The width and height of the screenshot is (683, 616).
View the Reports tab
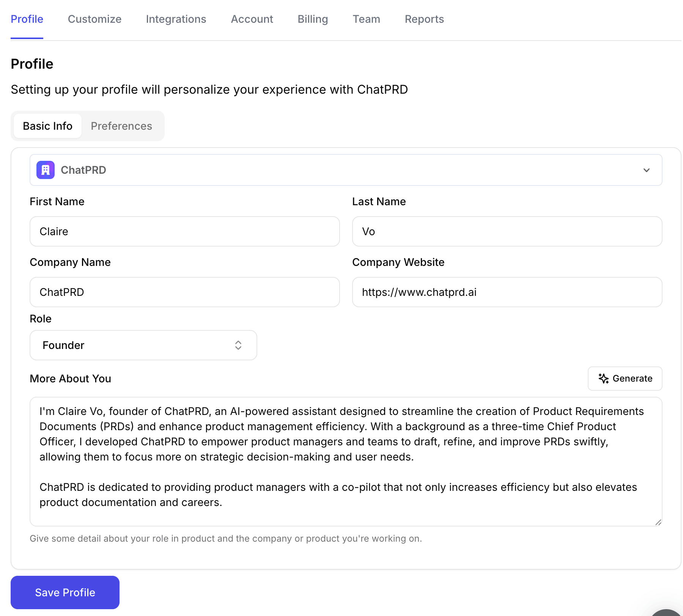click(x=424, y=19)
